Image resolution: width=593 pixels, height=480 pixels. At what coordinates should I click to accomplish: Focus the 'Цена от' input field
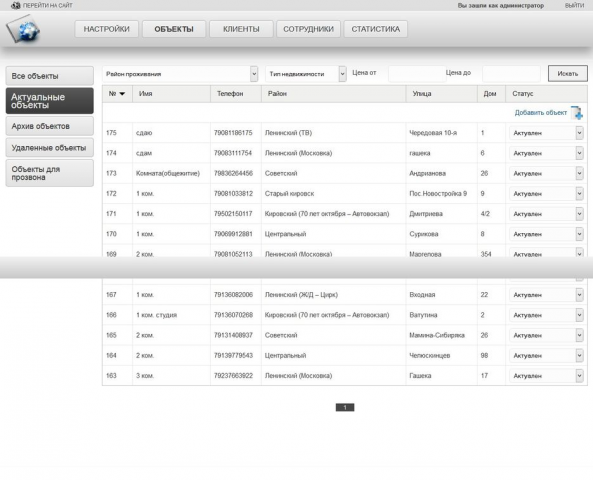[417, 74]
